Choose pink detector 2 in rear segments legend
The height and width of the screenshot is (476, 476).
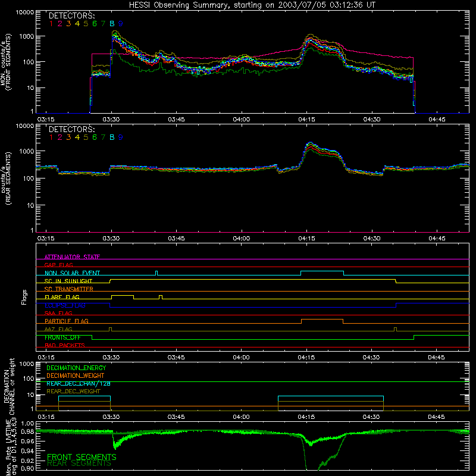[x=60, y=137]
